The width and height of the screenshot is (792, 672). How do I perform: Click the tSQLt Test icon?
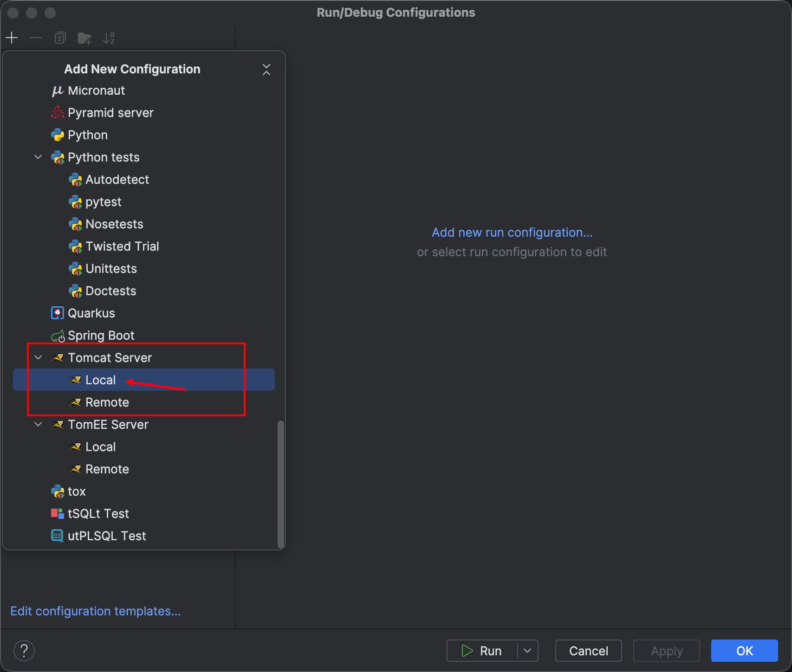tap(57, 514)
